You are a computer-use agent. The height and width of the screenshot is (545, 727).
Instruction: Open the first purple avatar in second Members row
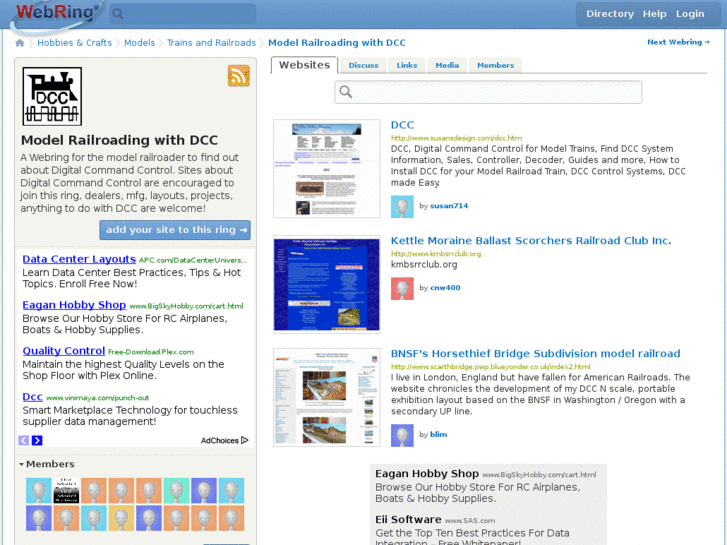(x=38, y=518)
